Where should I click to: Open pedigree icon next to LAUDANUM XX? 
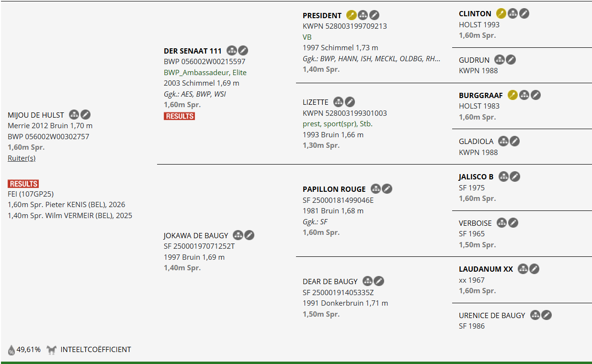523,269
